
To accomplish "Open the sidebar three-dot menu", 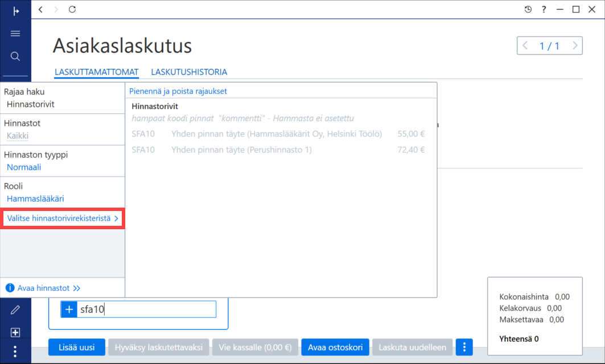I will [15, 351].
